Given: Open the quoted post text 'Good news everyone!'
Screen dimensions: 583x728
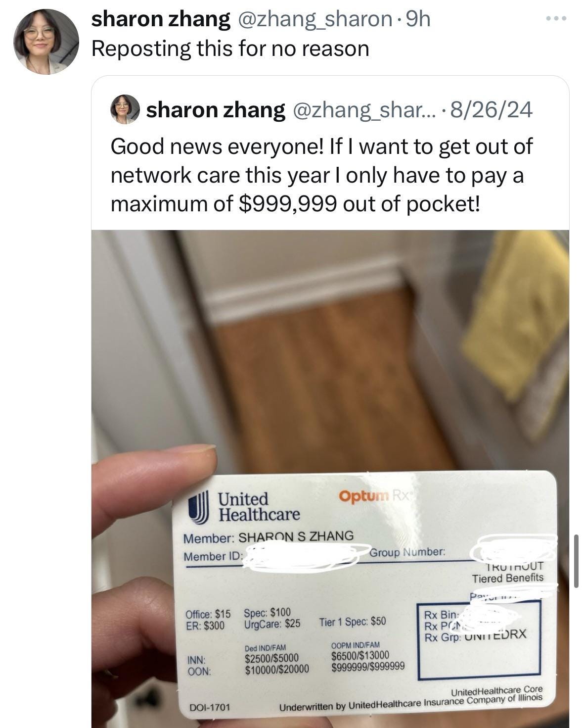Looking at the screenshot, I should coord(321,175).
